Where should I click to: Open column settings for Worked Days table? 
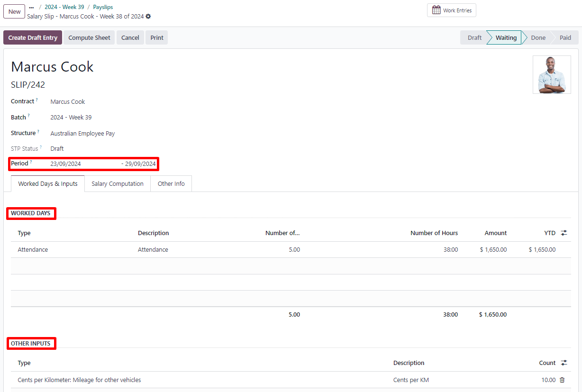coord(564,233)
